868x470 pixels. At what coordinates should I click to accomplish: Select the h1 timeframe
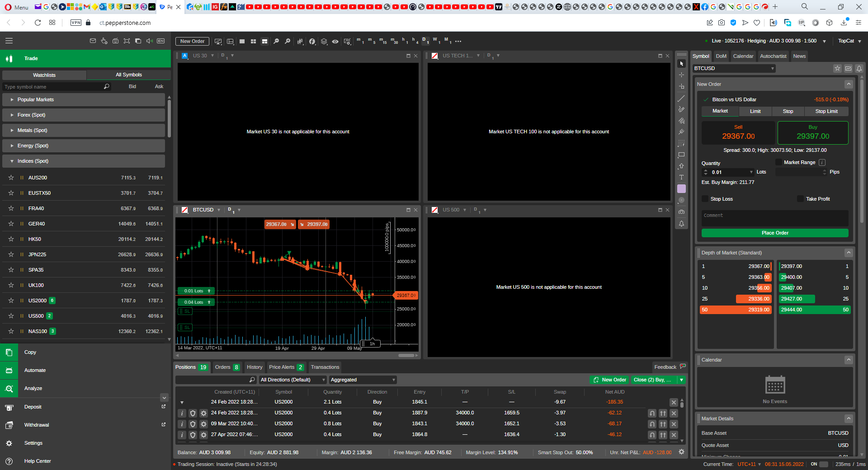click(405, 41)
